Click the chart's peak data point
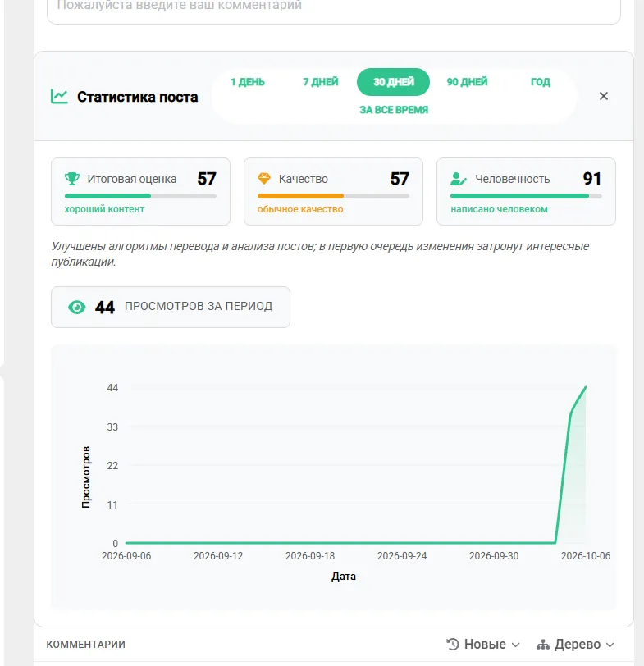The image size is (644, 666). [586, 387]
